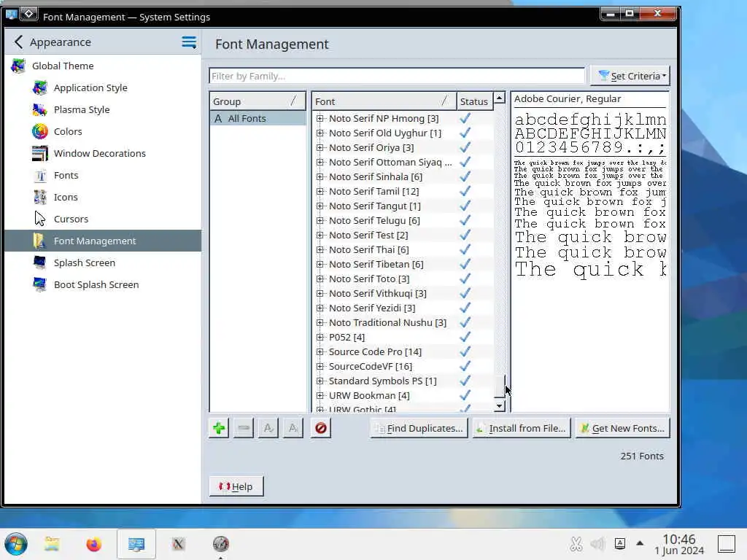This screenshot has height=560, width=747.
Task: Sort by the Status column header
Action: pos(474,101)
